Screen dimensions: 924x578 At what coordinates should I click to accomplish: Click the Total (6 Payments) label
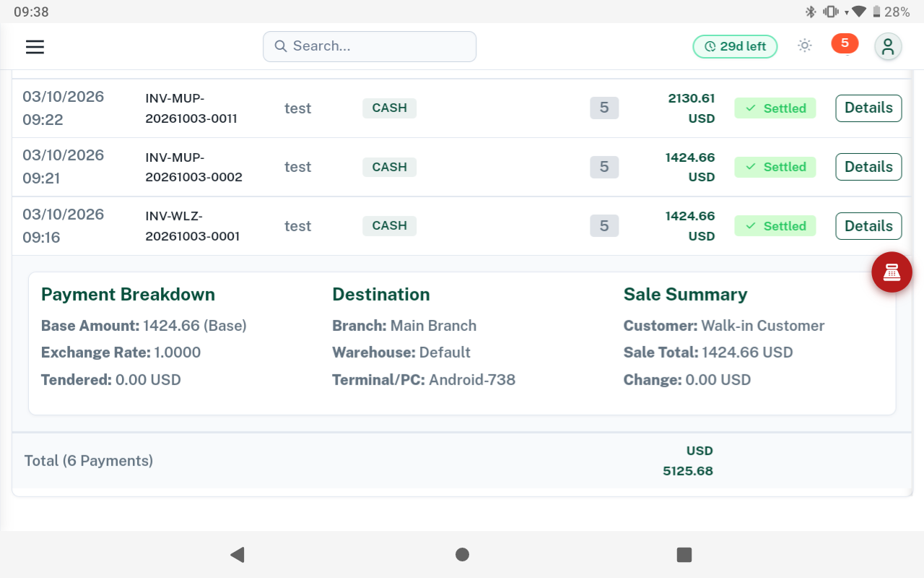[x=89, y=461]
